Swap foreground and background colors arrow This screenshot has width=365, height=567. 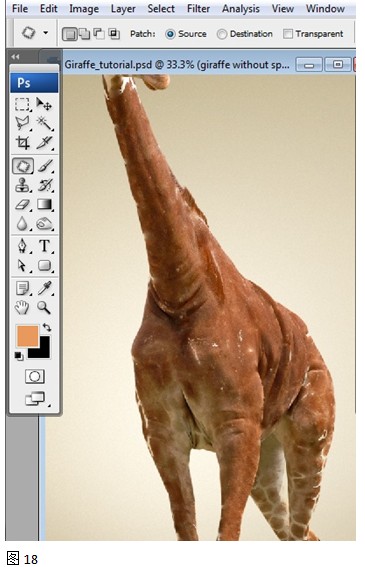click(47, 327)
